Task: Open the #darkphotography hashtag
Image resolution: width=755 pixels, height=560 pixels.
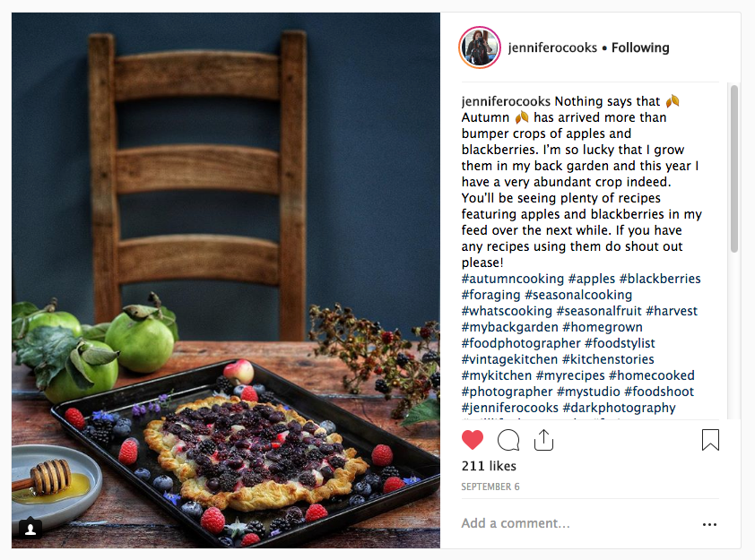Action: pos(620,408)
